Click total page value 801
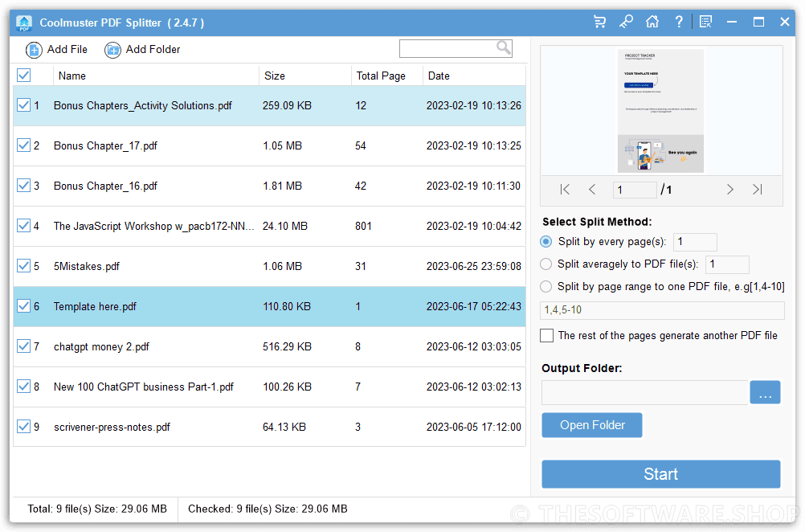The height and width of the screenshot is (532, 805). coord(363,226)
